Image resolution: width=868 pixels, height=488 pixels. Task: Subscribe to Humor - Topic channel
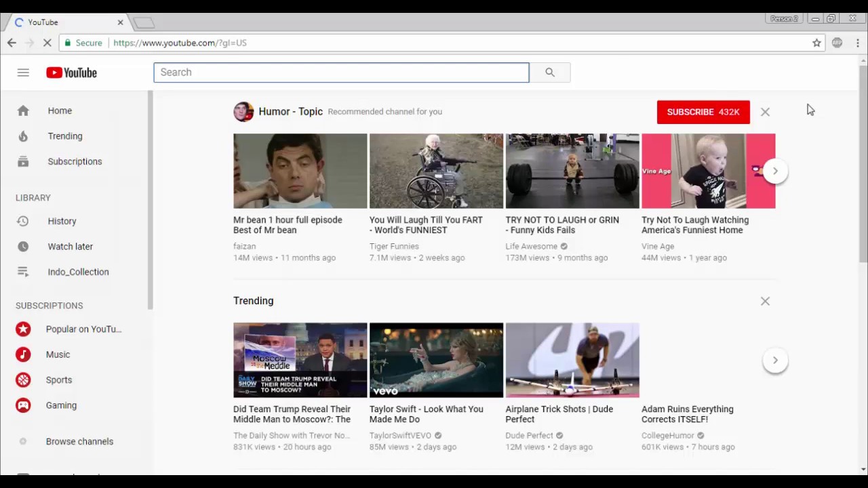[x=703, y=112]
